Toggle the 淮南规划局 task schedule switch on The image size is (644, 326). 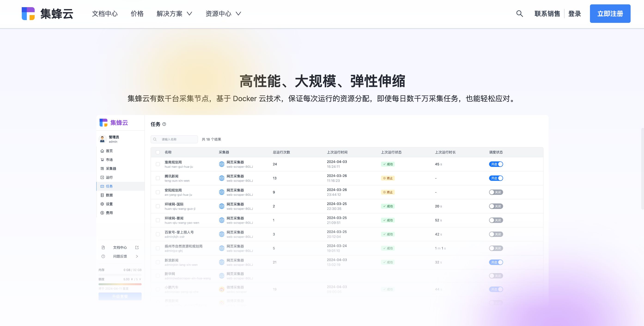point(496,164)
